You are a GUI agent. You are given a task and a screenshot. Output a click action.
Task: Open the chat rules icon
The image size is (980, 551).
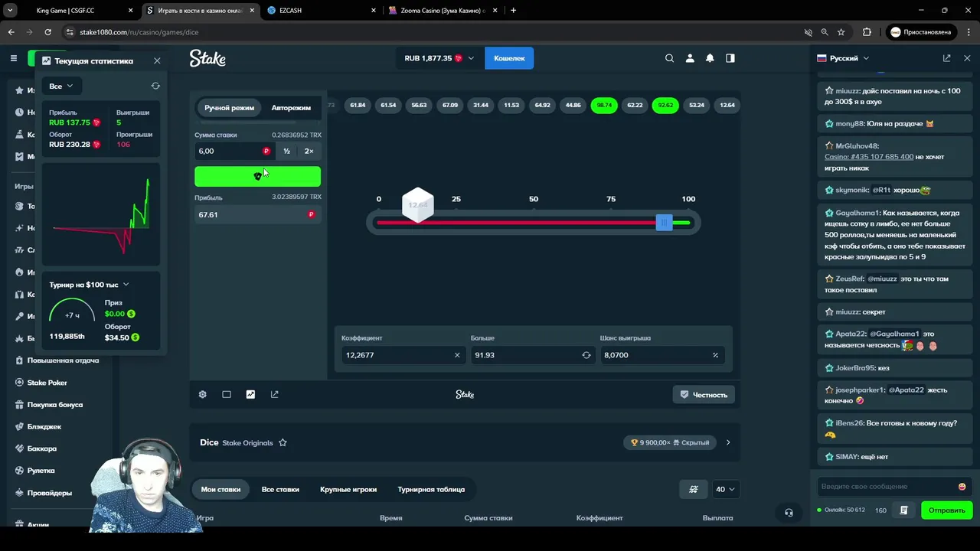click(904, 510)
